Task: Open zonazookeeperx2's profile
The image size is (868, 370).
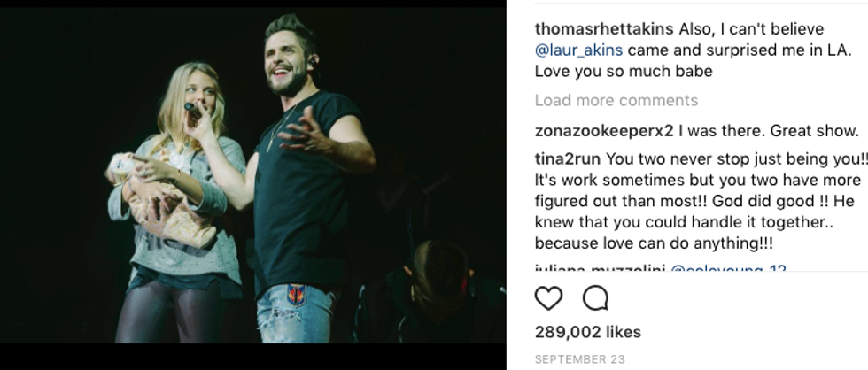Action: click(604, 131)
